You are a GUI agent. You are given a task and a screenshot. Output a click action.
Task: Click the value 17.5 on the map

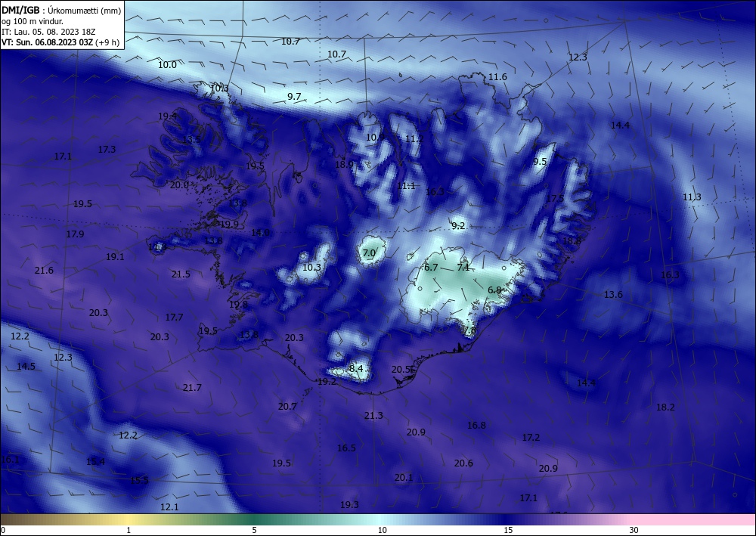(x=555, y=199)
